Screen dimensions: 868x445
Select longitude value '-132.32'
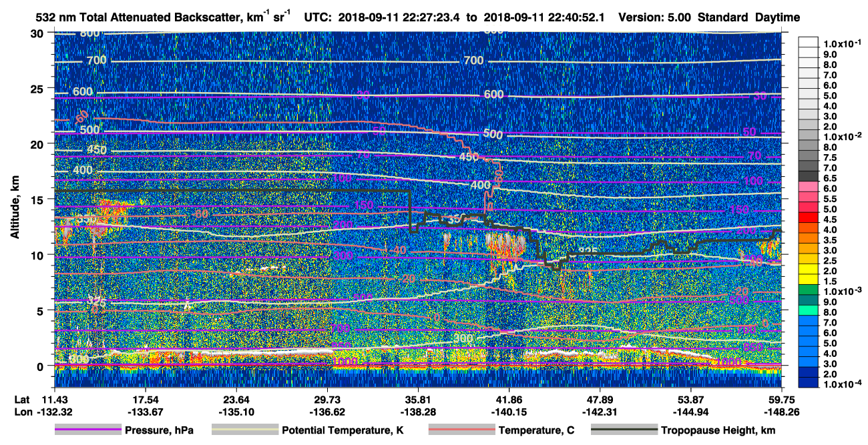tap(55, 411)
